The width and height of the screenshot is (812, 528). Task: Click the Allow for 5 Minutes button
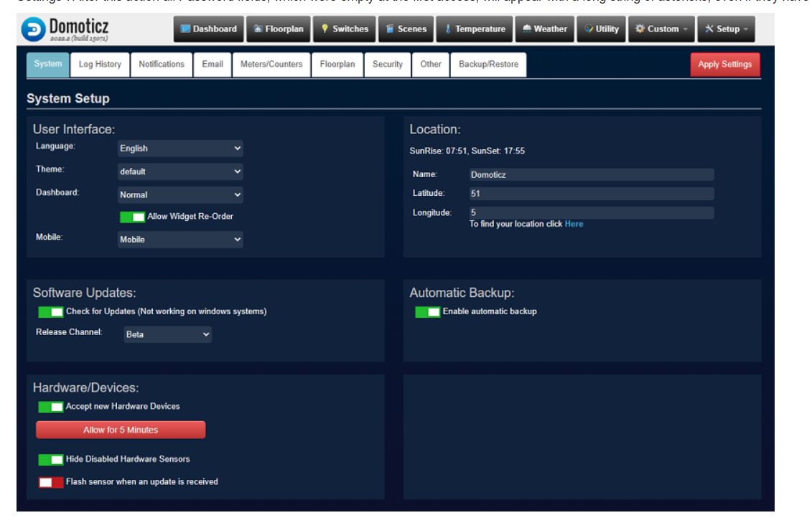[121, 430]
